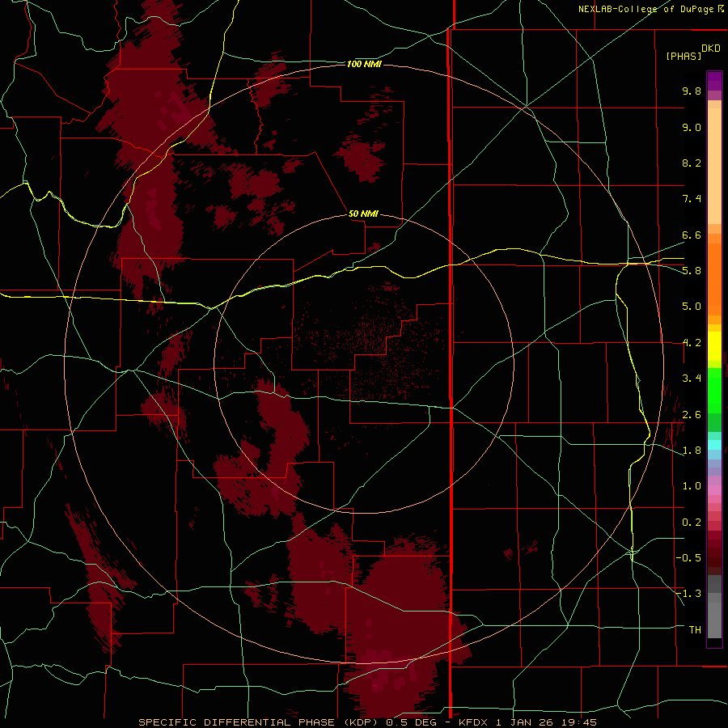
Task: Click the 5.0 legend value
Action: click(692, 307)
